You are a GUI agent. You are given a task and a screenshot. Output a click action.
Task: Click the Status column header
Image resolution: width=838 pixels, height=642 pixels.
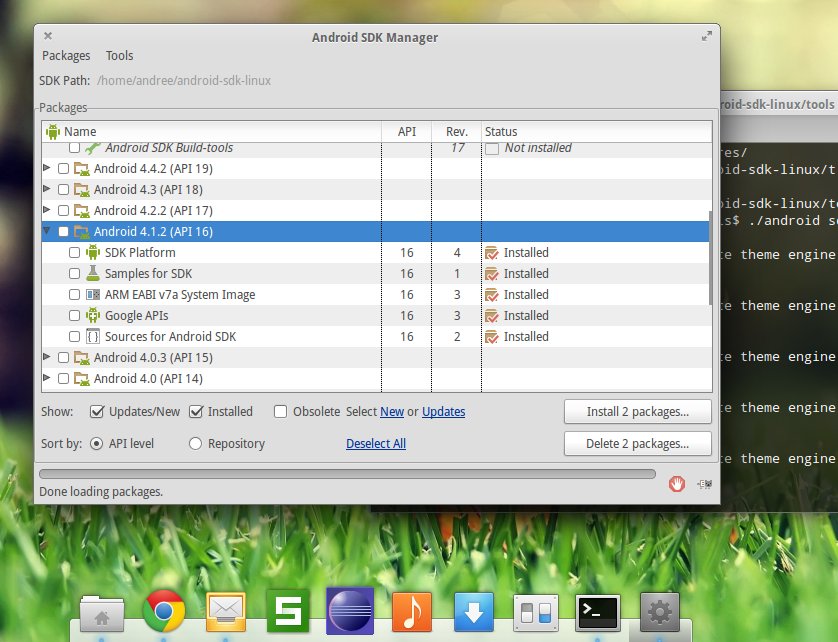pyautogui.click(x=597, y=132)
